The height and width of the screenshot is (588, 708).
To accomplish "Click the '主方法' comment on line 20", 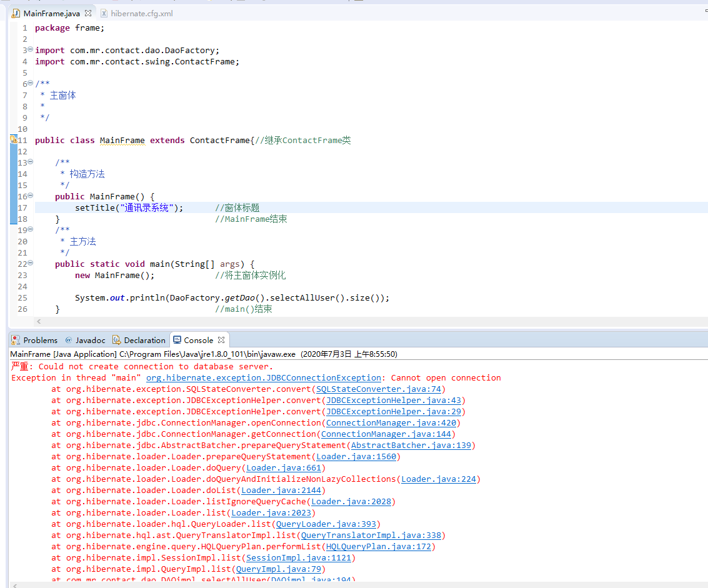I will point(82,241).
